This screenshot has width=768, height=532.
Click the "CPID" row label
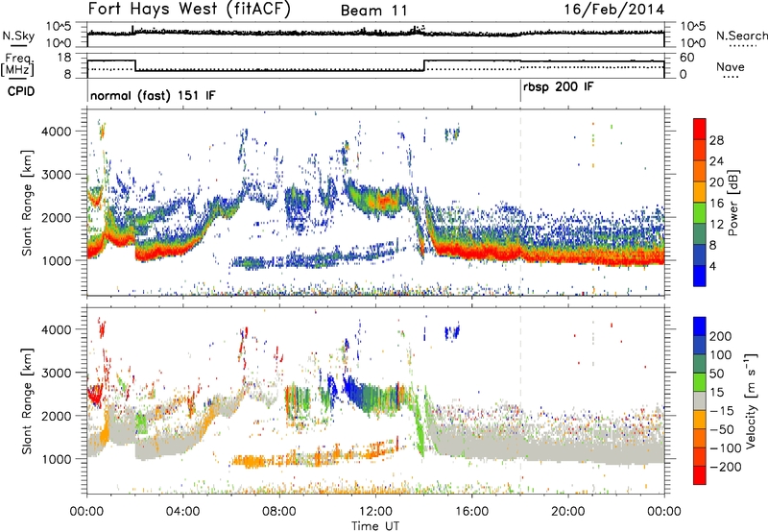pos(21,91)
